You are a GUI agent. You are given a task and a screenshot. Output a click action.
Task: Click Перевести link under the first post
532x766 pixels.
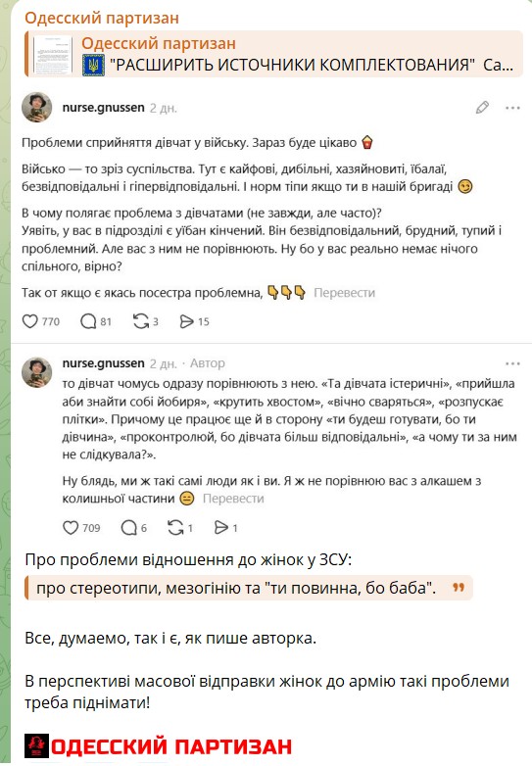coord(345,293)
